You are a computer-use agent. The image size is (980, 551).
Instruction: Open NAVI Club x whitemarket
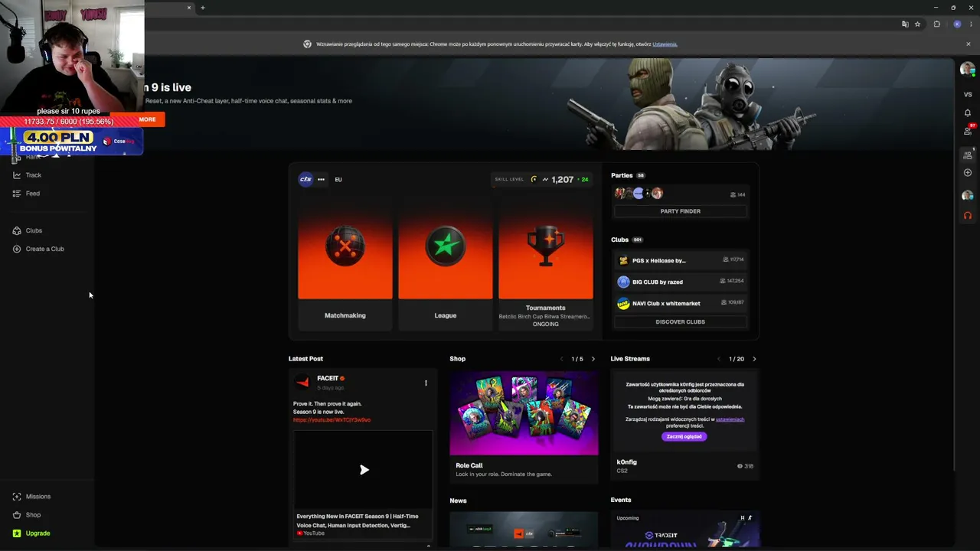point(680,303)
